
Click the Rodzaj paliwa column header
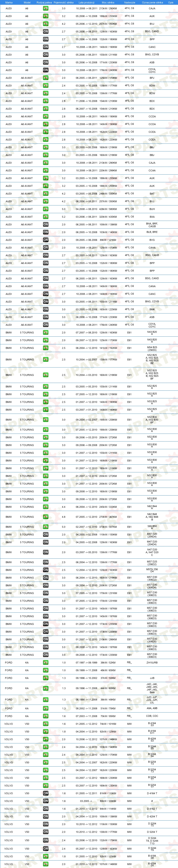(x=44, y=2)
